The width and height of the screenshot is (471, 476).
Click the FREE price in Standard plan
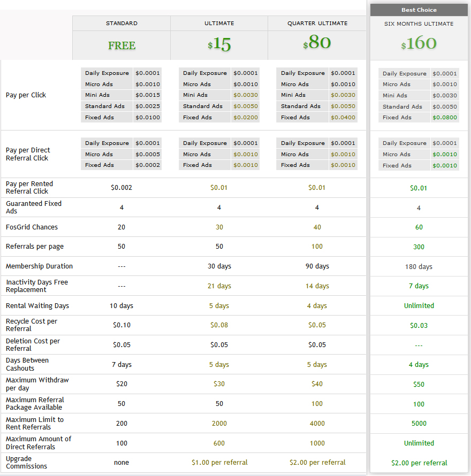121,45
